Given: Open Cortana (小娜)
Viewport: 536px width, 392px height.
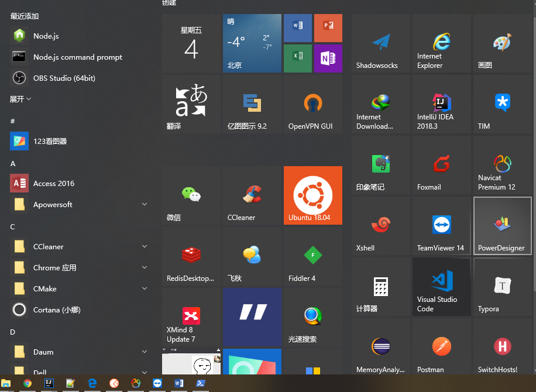Looking at the screenshot, I should (80, 310).
